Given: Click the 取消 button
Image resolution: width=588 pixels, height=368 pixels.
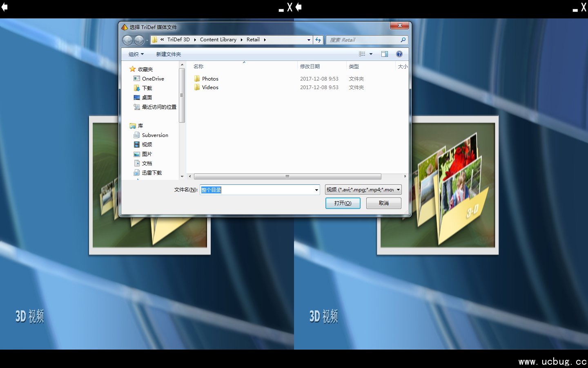Looking at the screenshot, I should (383, 203).
